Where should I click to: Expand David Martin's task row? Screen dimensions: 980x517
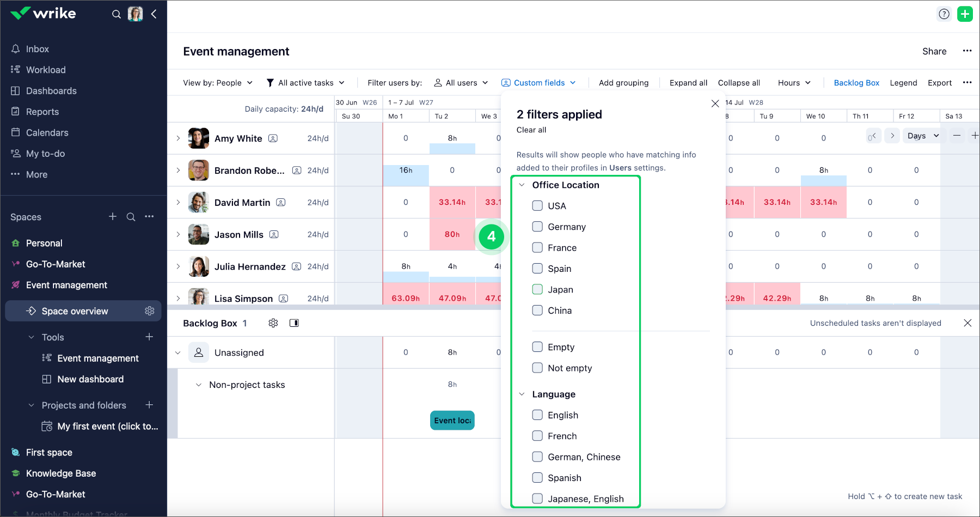[x=178, y=202]
